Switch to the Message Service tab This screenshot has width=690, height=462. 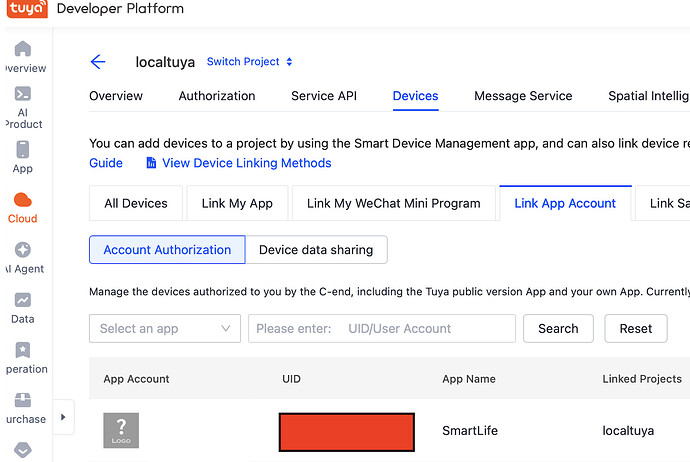click(523, 96)
